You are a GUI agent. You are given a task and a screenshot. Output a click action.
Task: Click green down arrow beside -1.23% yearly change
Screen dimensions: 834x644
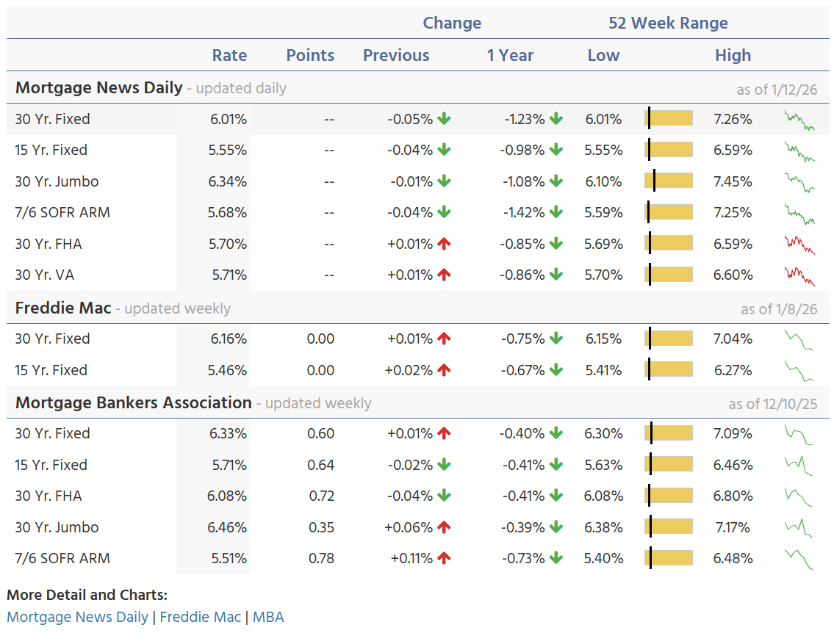point(556,118)
